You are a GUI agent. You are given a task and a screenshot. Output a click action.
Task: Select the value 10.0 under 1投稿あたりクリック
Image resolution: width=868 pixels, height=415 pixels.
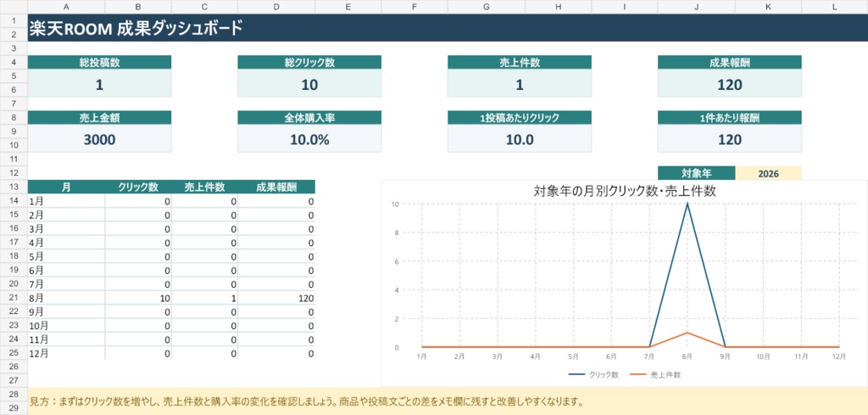coord(520,138)
